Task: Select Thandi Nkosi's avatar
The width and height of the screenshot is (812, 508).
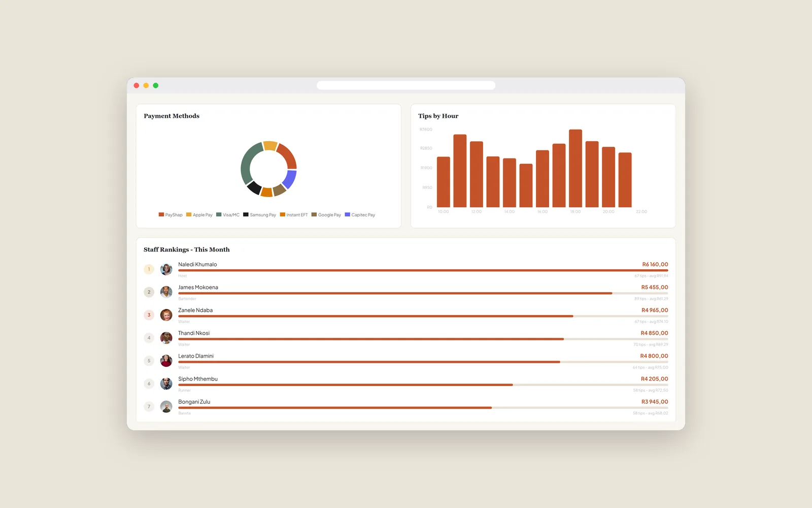Action: (x=166, y=338)
